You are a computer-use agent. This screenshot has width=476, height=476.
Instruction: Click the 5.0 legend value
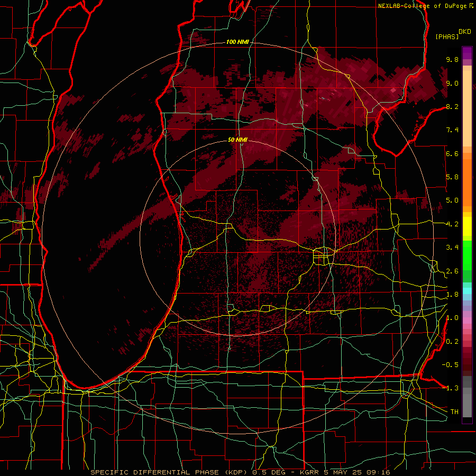[452, 200]
